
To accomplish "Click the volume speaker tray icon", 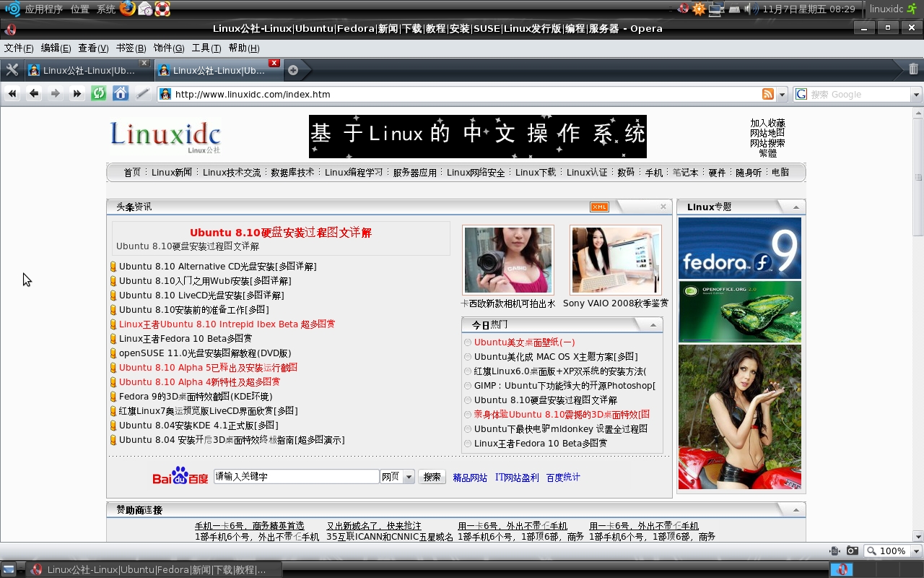I will pos(751,9).
